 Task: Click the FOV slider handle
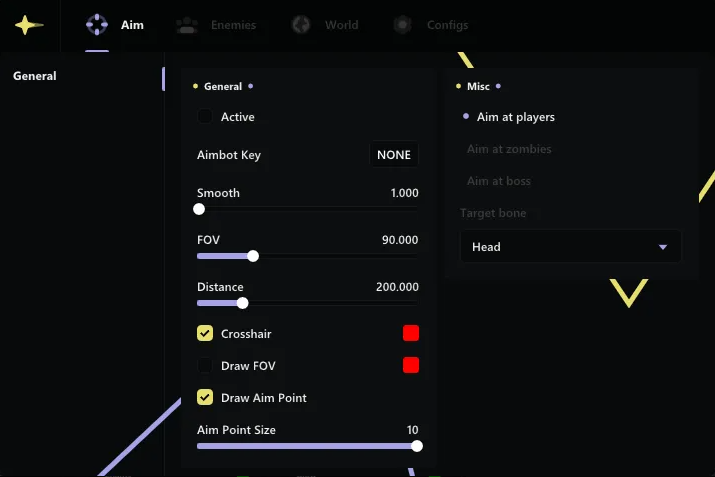tap(253, 256)
